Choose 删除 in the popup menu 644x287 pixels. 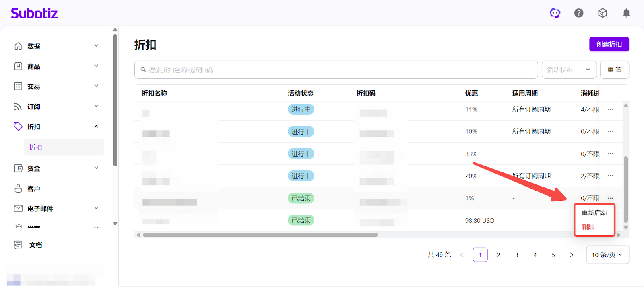click(x=588, y=227)
